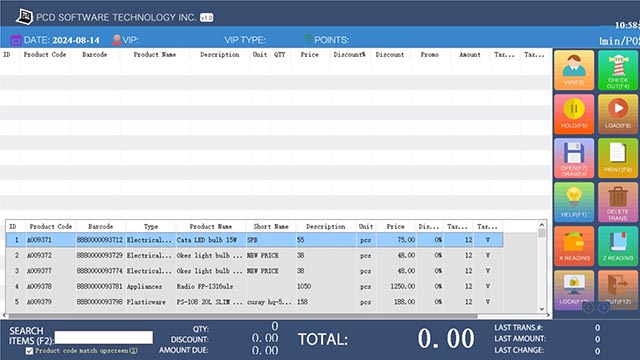
Task: Hold the current transaction with pause icon
Action: (574, 114)
